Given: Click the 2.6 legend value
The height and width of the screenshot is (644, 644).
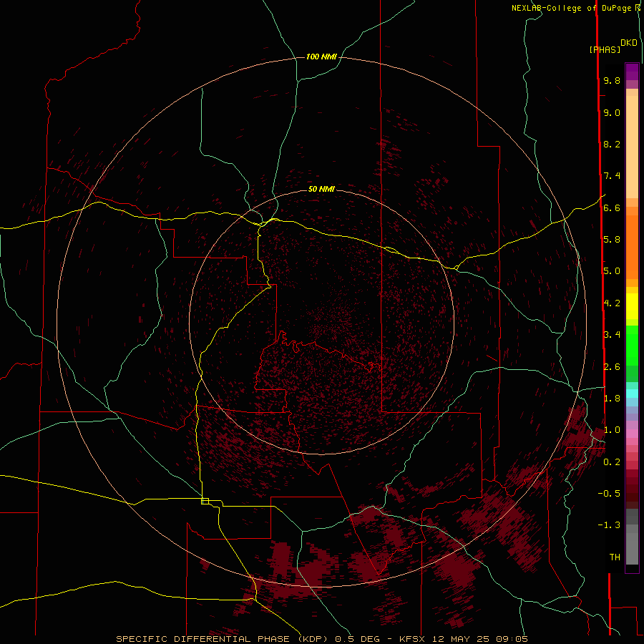Looking at the screenshot, I should [x=612, y=367].
